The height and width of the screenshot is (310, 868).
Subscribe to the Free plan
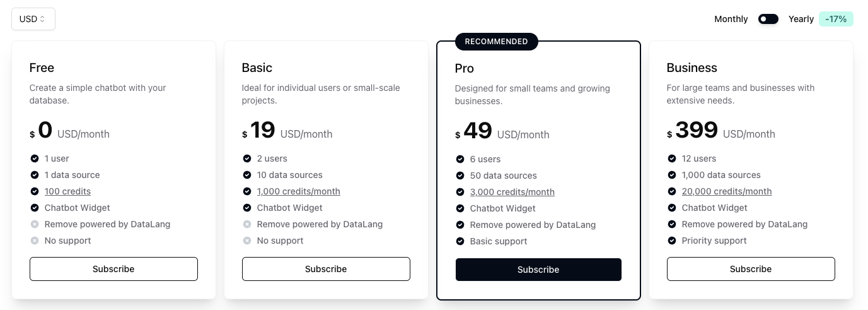tap(113, 269)
